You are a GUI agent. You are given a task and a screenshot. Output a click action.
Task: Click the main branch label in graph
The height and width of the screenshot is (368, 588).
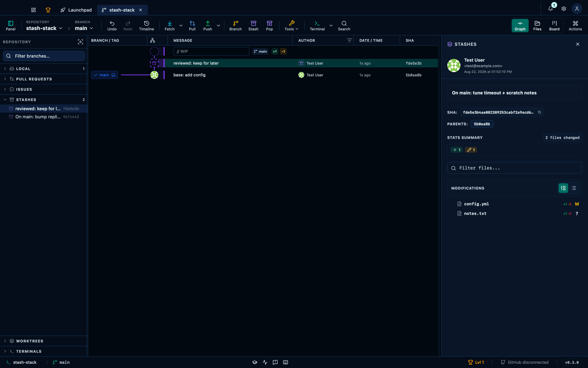[105, 75]
